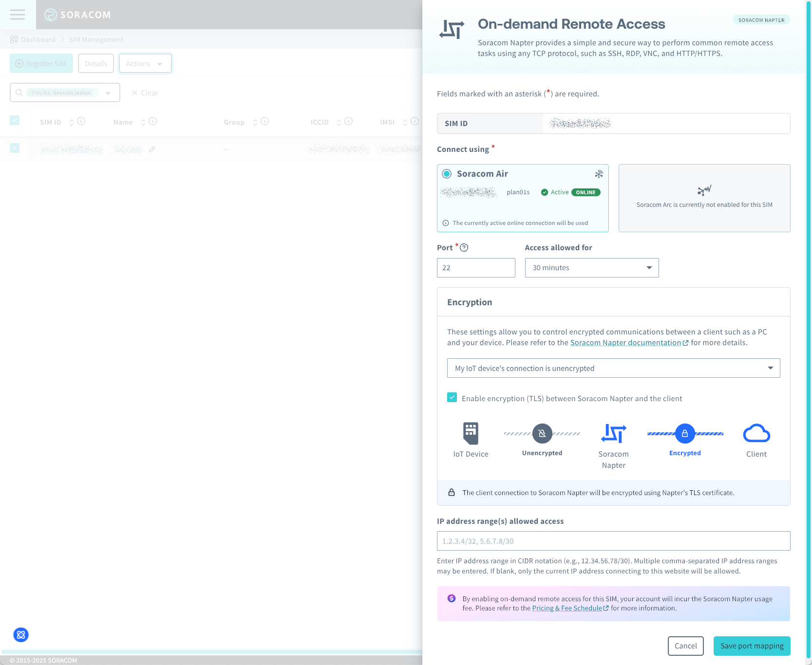Screen dimensions: 812x665
Task: Open the hamburger navigation menu
Action: click(18, 15)
